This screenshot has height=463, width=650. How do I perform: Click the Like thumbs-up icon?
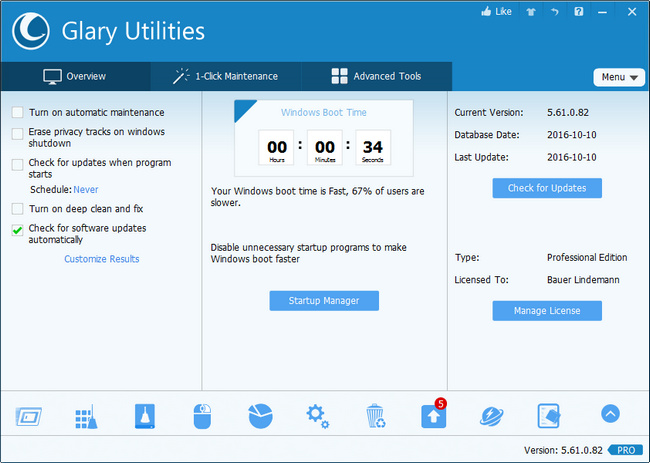(486, 11)
